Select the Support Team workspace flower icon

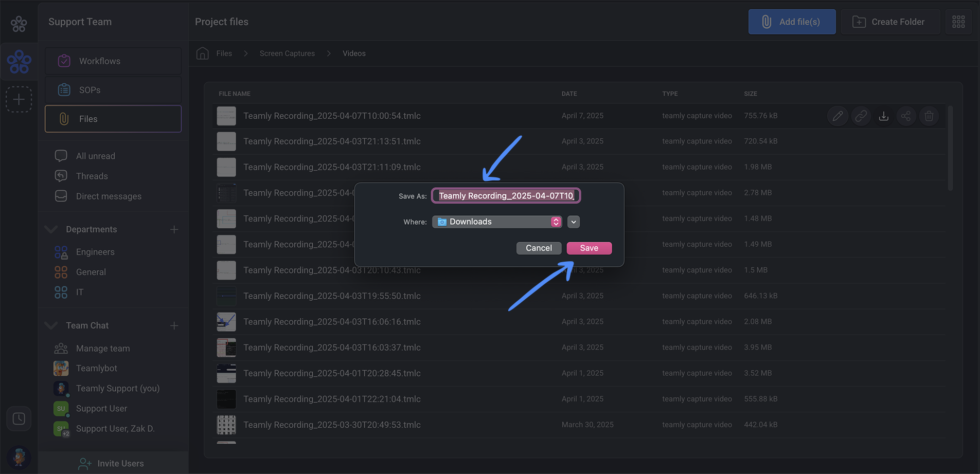click(19, 62)
